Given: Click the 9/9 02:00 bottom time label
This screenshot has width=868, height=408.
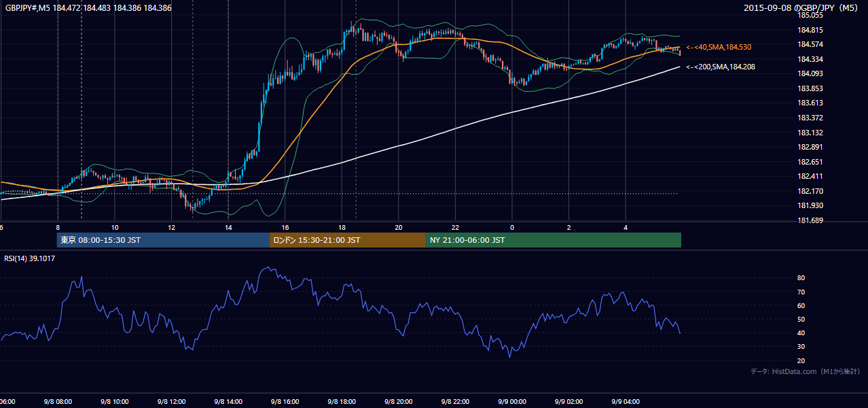Looking at the screenshot, I should (569, 402).
